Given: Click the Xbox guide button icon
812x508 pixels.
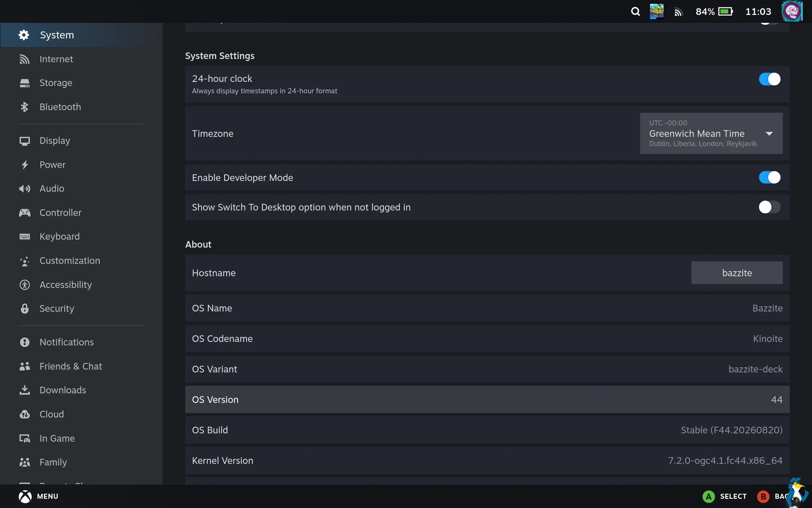Looking at the screenshot, I should (x=25, y=496).
